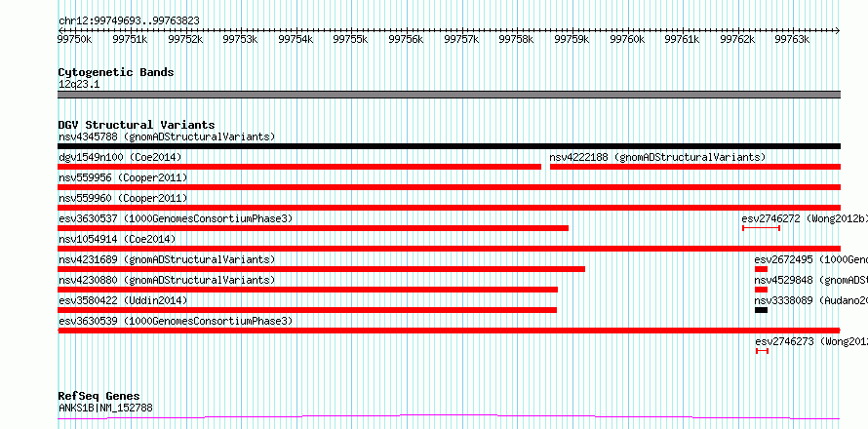This screenshot has width=868, height=429.
Task: Open the Cytogenetic Bands track title
Action: [x=116, y=72]
